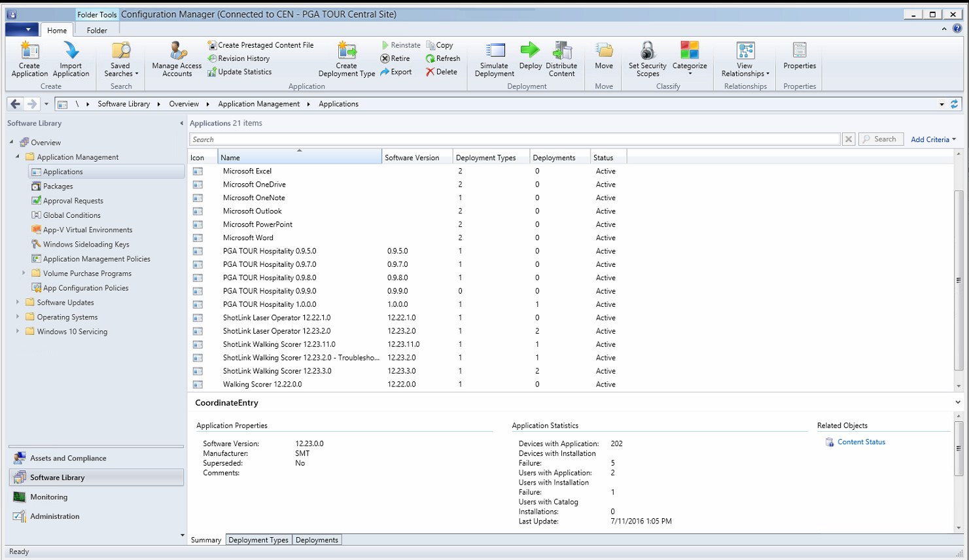Click the Create Deployment Type icon
The width and height of the screenshot is (969, 560).
tap(346, 51)
